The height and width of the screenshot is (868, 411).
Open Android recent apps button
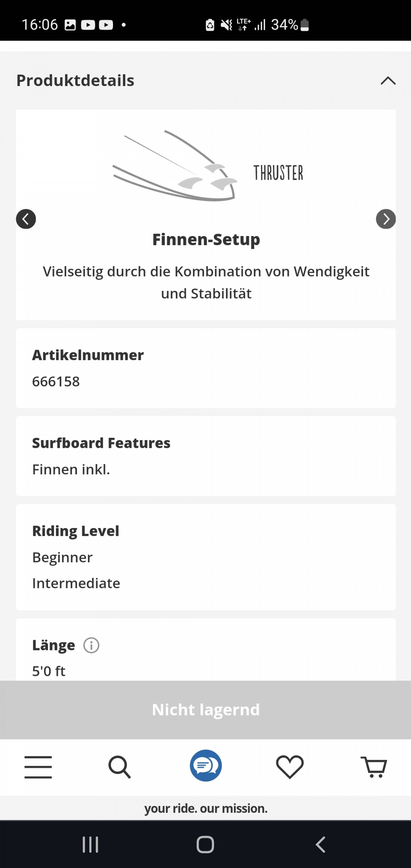pyautogui.click(x=90, y=844)
